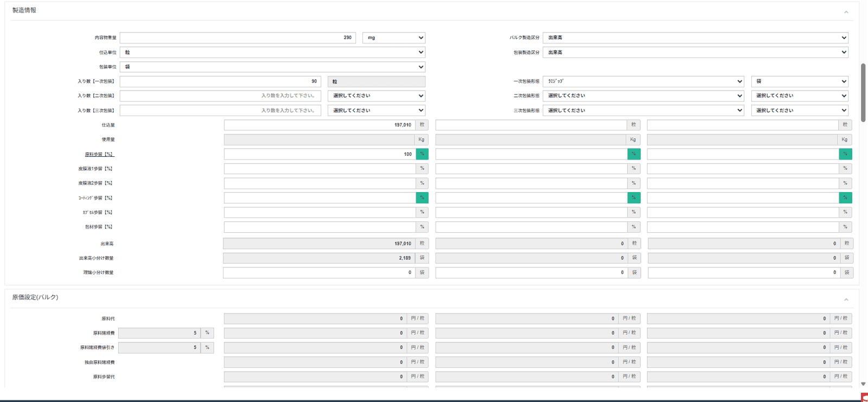Click the underlined 原料歩留【%】 label link
The height and width of the screenshot is (402, 868).
(99, 155)
